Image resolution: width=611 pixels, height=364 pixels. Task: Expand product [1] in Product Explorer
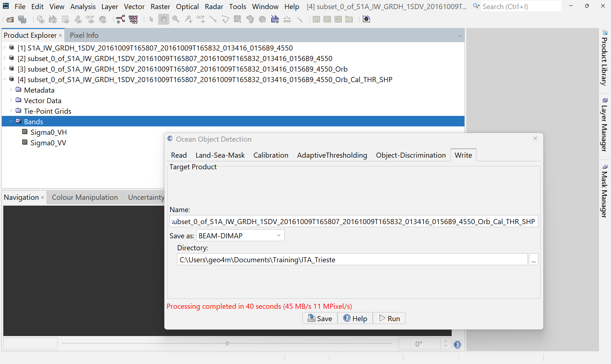(x=4, y=48)
